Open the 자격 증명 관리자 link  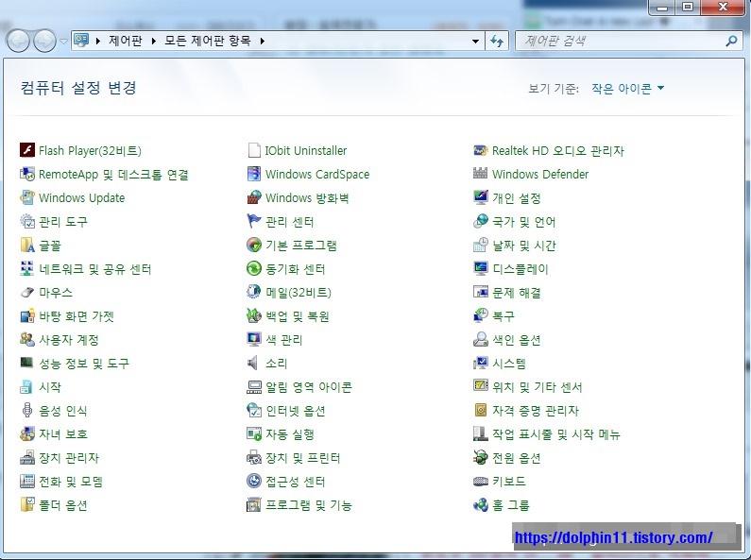pyautogui.click(x=536, y=410)
